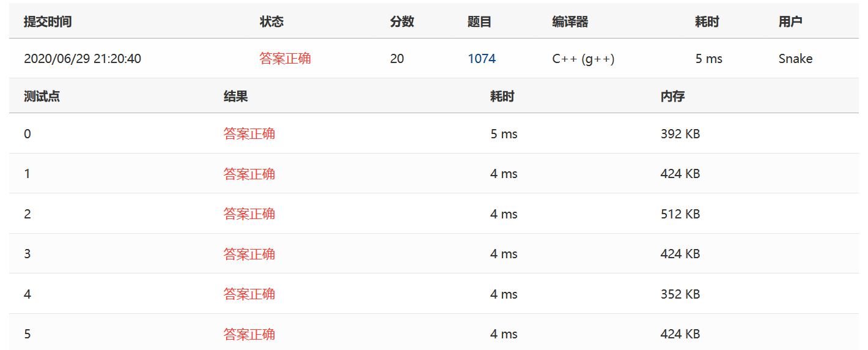Screen dimensions: 868x350
Task: Click 424 KB memory of test point 5
Action: tap(680, 334)
